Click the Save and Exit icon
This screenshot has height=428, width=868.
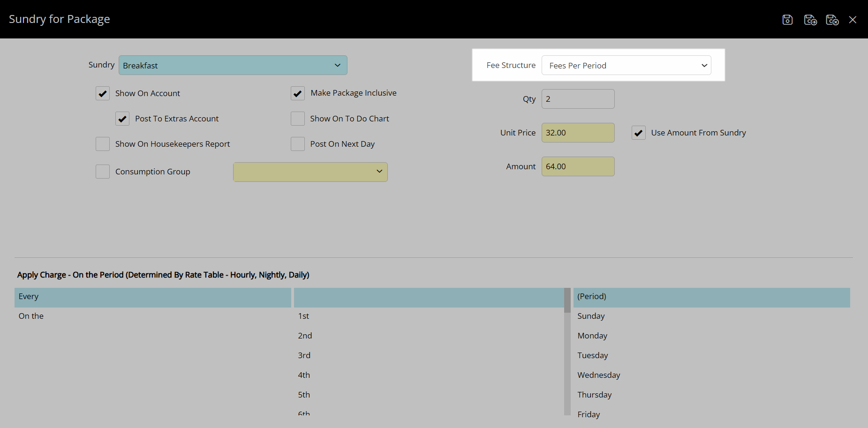tap(832, 20)
